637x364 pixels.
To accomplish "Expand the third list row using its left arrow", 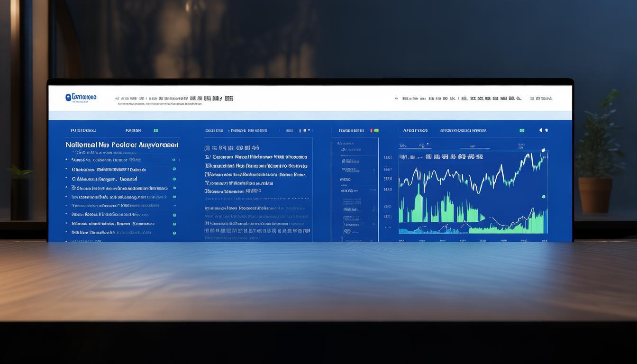I will [x=66, y=179].
